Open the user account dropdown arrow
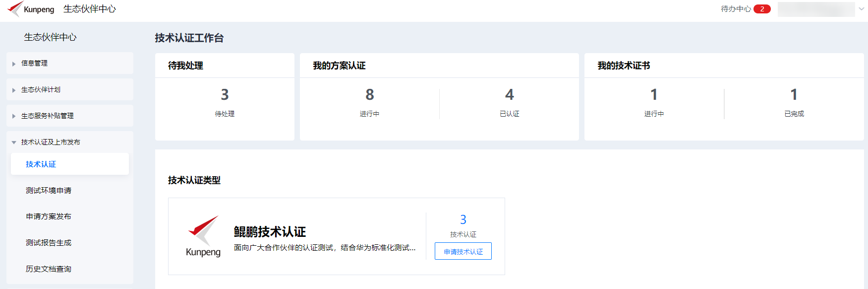The width and height of the screenshot is (868, 289). pyautogui.click(x=862, y=9)
